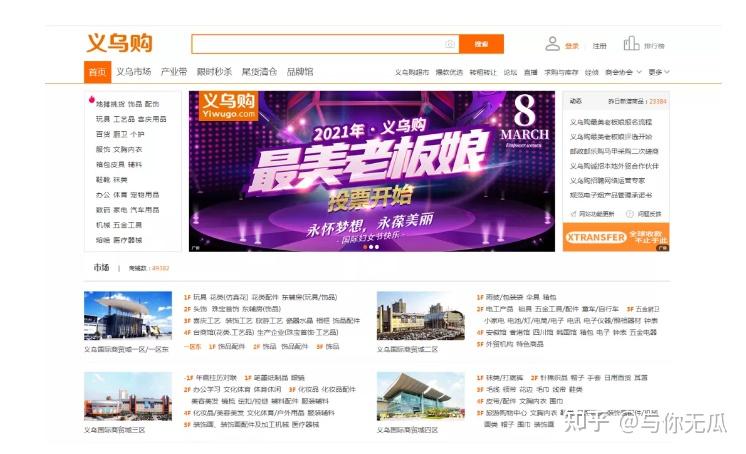The width and height of the screenshot is (746, 454).
Task: Open the 排行榜 ranking link
Action: 654,46
